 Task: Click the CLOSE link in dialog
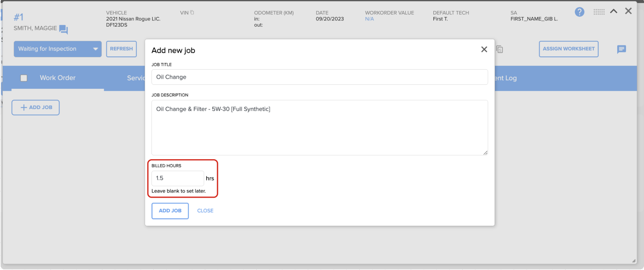click(205, 211)
